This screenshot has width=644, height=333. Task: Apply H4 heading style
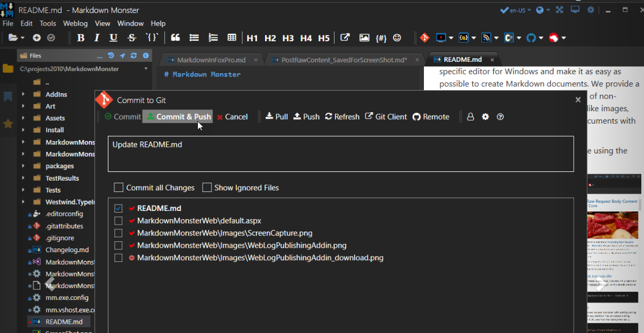click(x=306, y=38)
